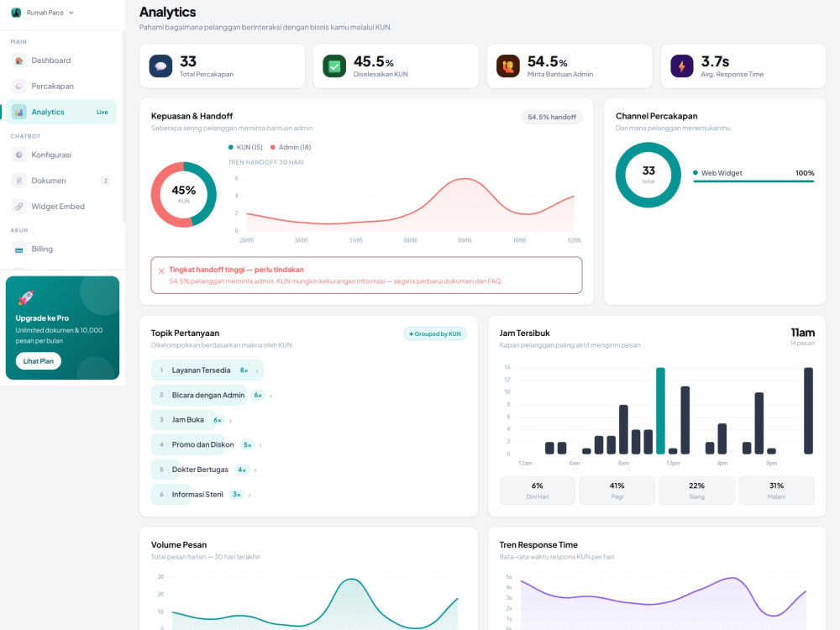840x630 pixels.
Task: Select the Analytics sidebar item
Action: click(x=61, y=112)
